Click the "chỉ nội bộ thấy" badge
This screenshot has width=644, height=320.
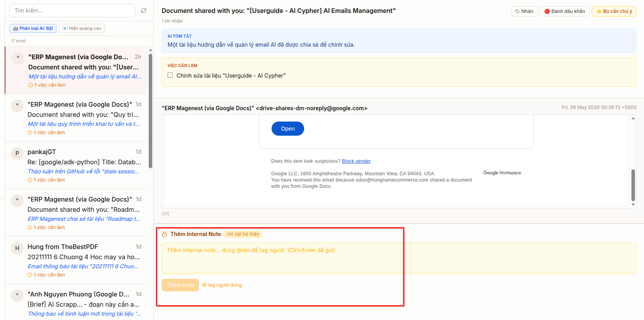click(x=243, y=234)
